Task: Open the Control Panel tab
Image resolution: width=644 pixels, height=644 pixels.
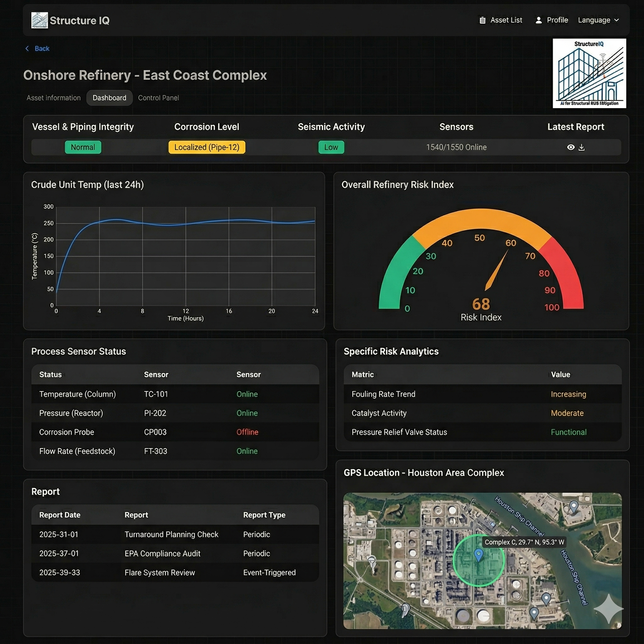Action: click(x=158, y=98)
